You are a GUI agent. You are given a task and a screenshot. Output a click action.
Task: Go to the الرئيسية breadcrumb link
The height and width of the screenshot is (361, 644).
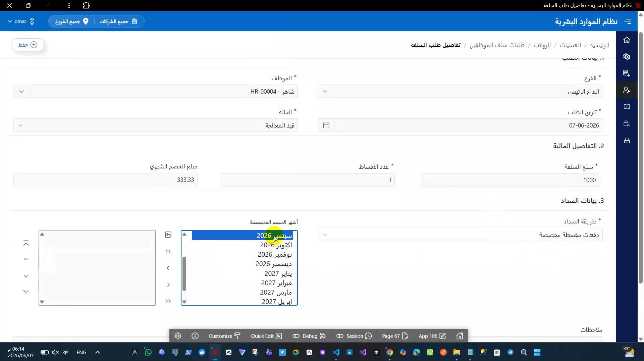tap(599, 45)
